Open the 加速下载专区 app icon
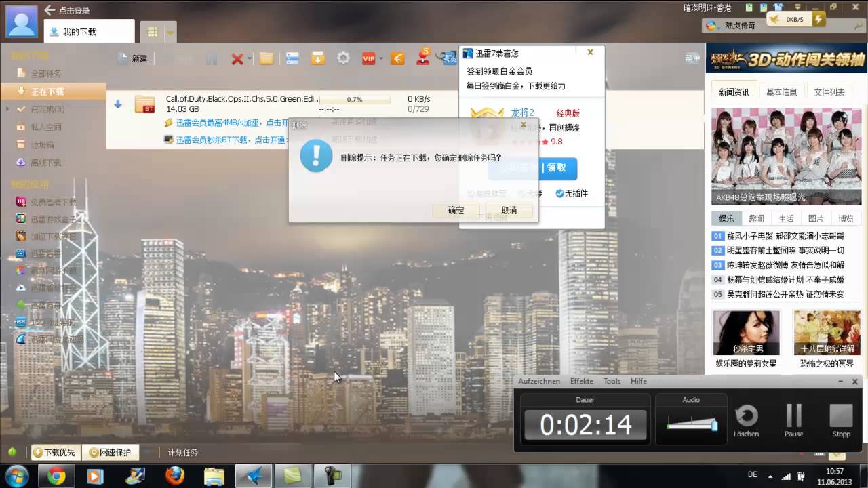This screenshot has width=868, height=488. (x=21, y=237)
